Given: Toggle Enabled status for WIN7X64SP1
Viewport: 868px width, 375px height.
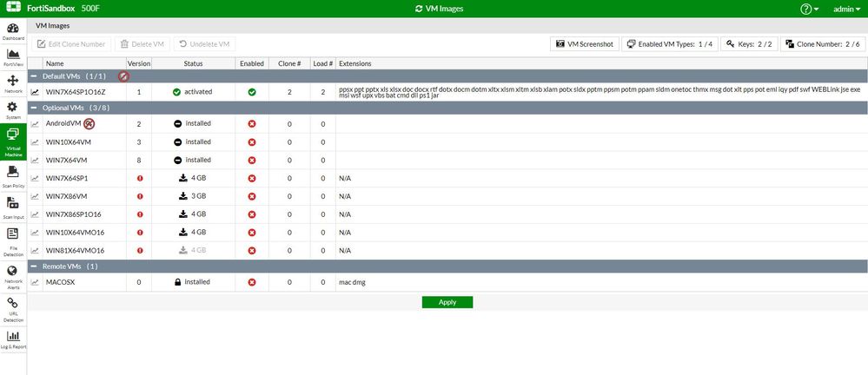Looking at the screenshot, I should pyautogui.click(x=252, y=178).
